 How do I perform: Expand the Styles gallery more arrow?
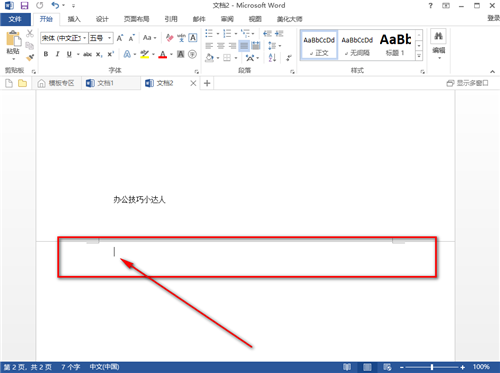[x=419, y=56]
